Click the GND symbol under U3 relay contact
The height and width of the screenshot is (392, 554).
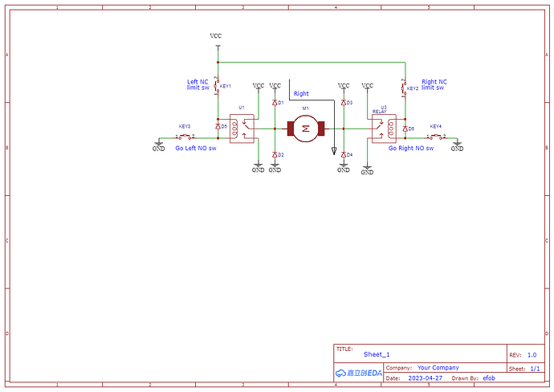click(x=367, y=170)
